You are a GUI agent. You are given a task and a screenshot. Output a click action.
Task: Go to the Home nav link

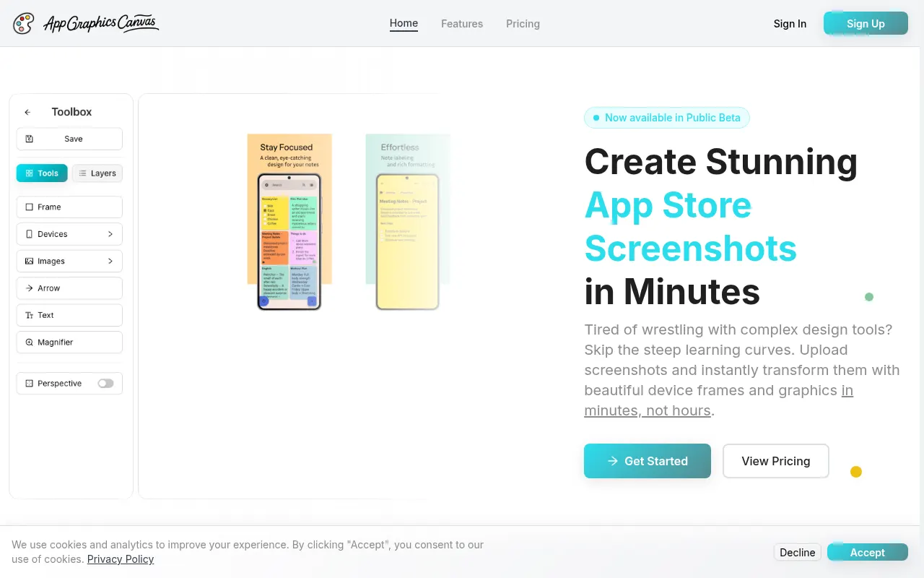[404, 23]
